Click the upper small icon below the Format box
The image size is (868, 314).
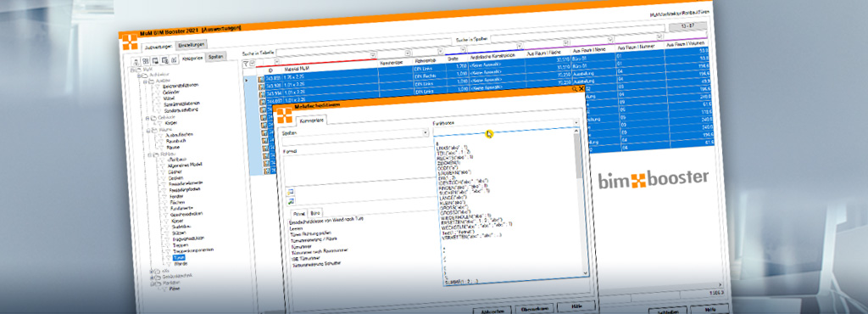click(291, 191)
